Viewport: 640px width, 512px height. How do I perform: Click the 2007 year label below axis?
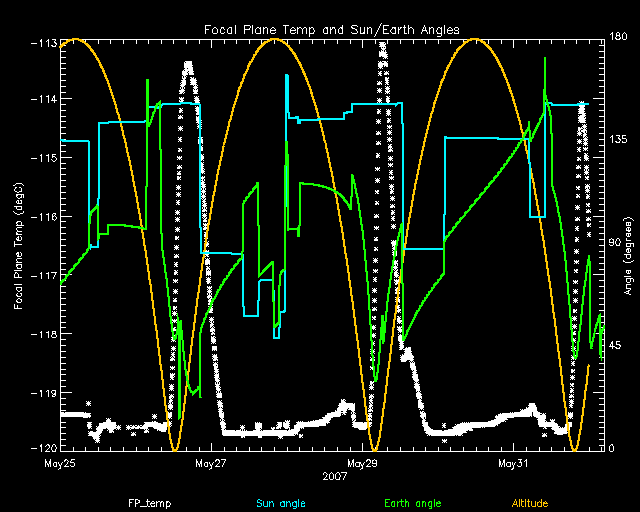click(x=337, y=477)
